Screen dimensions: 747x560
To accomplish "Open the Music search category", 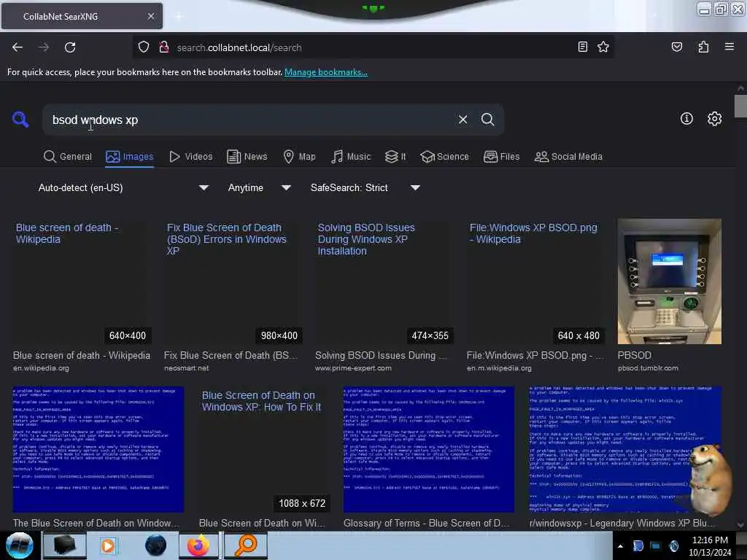I will coord(351,157).
